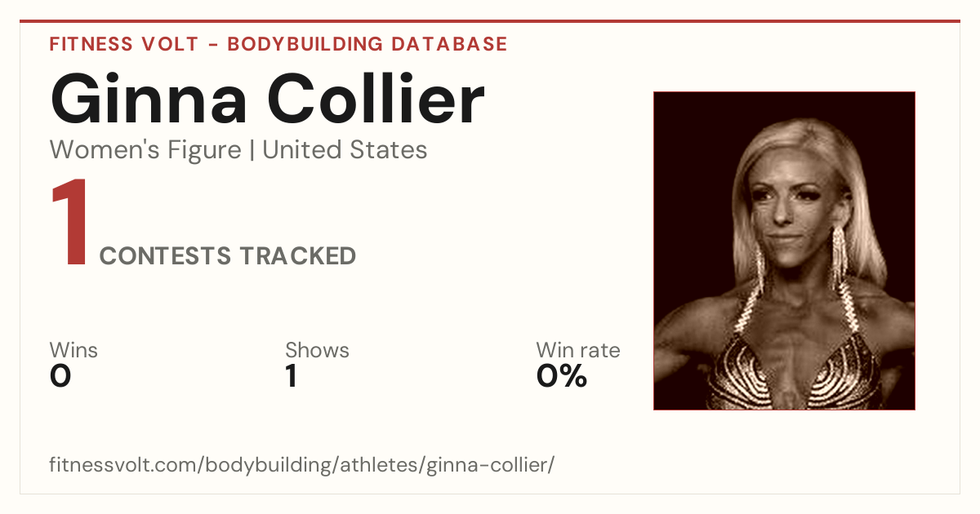Click the word Collier in title
This screenshot has width=980, height=514.
(376, 100)
